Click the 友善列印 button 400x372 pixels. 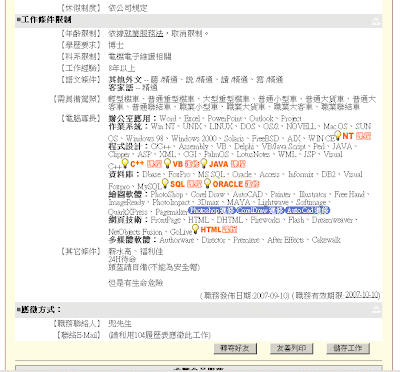click(x=291, y=348)
